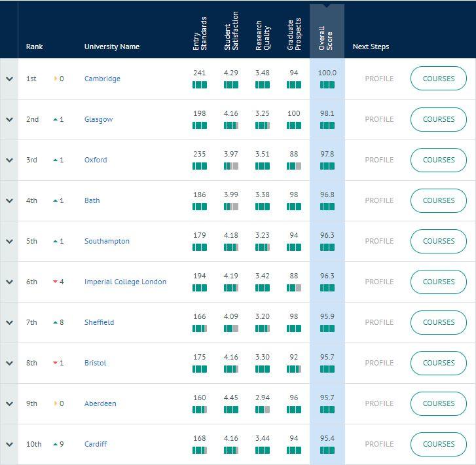Click COURSES button for Oxford

point(438,160)
